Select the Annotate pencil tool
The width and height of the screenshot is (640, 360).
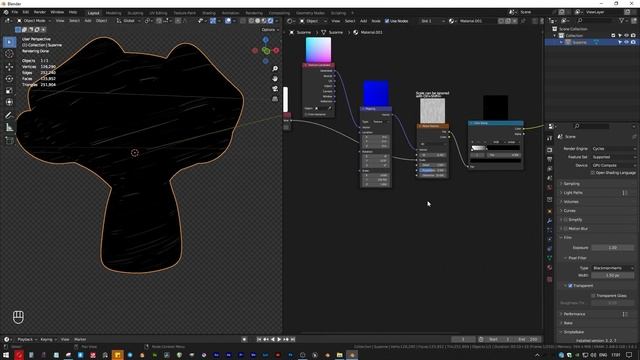pos(9,116)
